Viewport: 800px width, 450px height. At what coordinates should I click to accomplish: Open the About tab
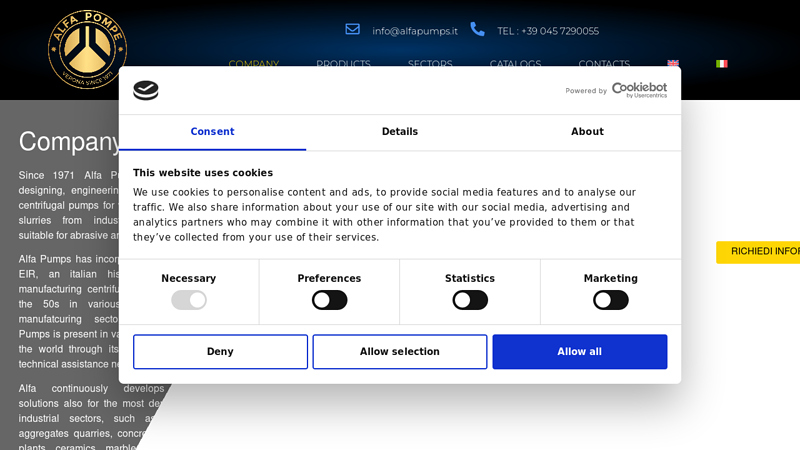coord(587,132)
